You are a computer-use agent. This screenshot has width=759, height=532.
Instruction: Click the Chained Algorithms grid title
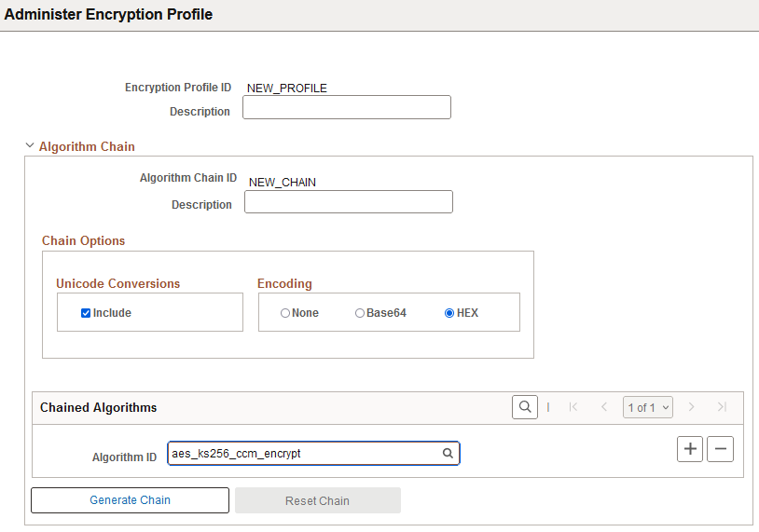(98, 408)
